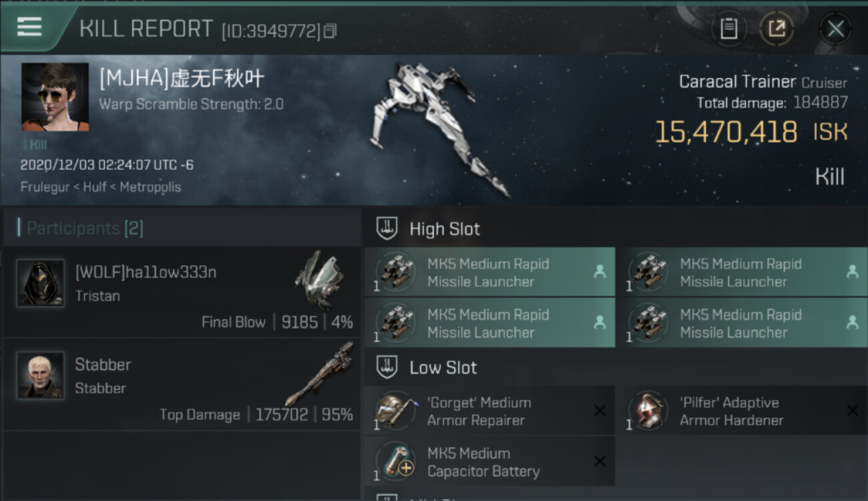Collapse the High Slot section
868x501 pixels.
387,229
